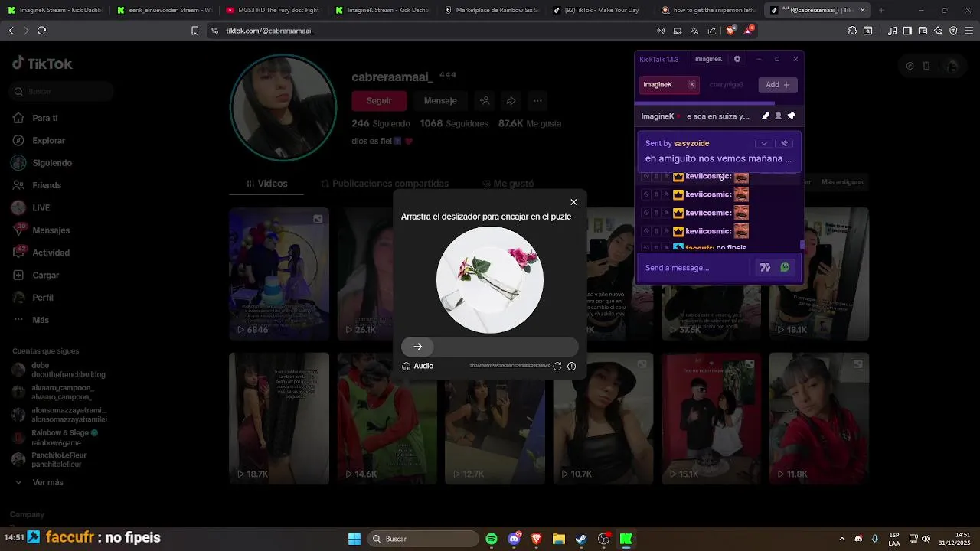Click the Seguir follow button on profile
Viewport: 980px width, 551px height.
[379, 101]
